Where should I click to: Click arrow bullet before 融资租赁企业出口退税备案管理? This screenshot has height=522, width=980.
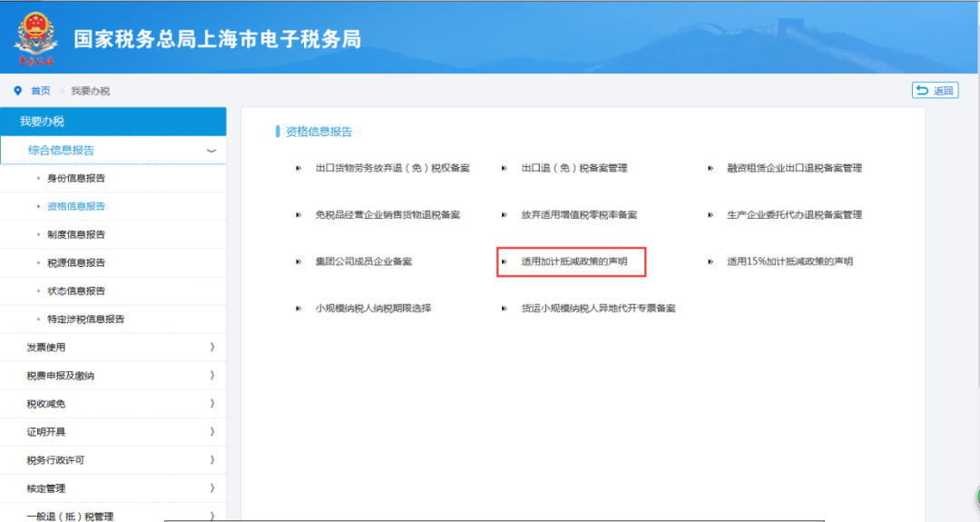[710, 168]
